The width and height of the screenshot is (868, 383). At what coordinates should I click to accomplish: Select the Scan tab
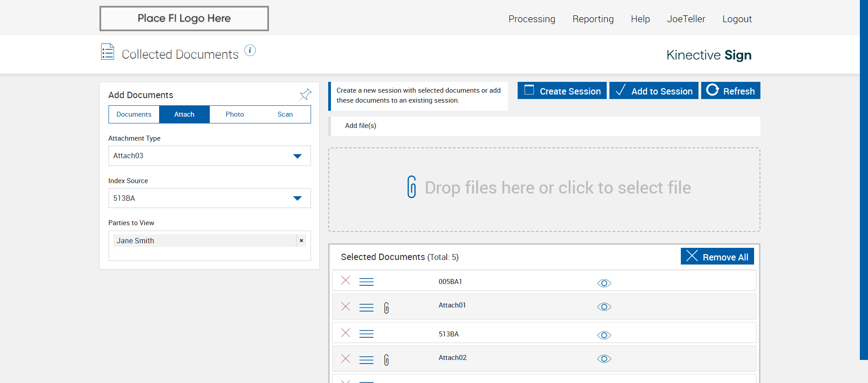coord(285,114)
